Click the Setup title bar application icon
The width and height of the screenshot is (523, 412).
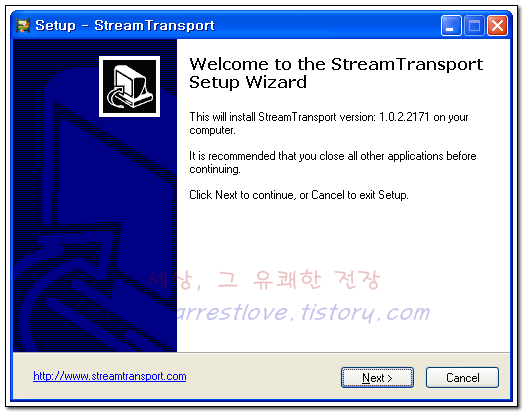point(23,26)
